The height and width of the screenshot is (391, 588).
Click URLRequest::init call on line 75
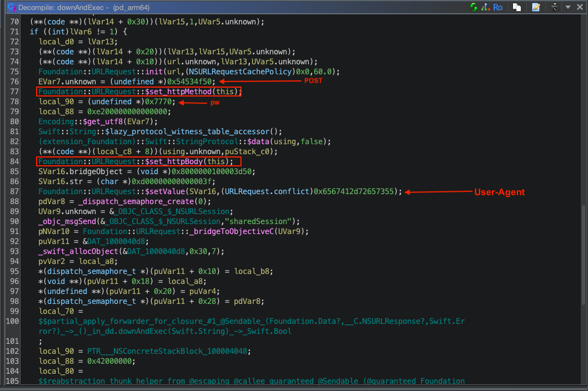coord(127,72)
